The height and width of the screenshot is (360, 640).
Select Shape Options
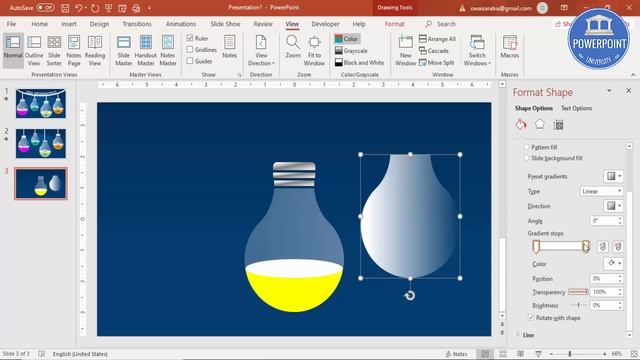[x=533, y=108]
